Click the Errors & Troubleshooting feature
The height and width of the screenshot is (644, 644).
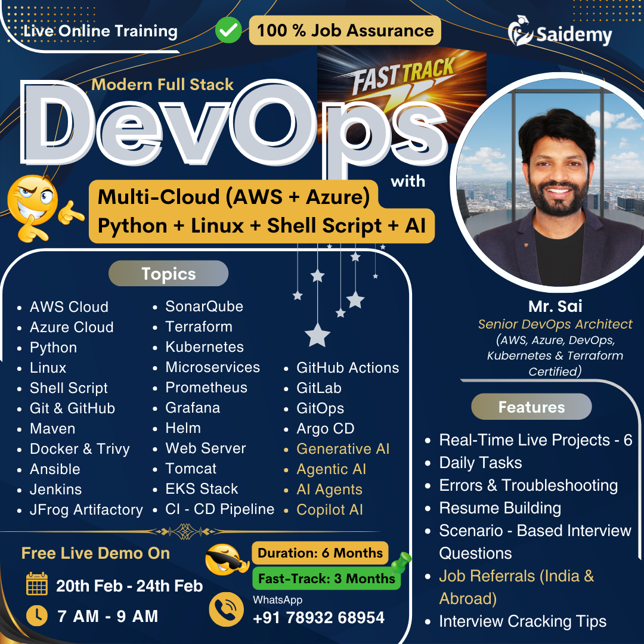click(528, 485)
